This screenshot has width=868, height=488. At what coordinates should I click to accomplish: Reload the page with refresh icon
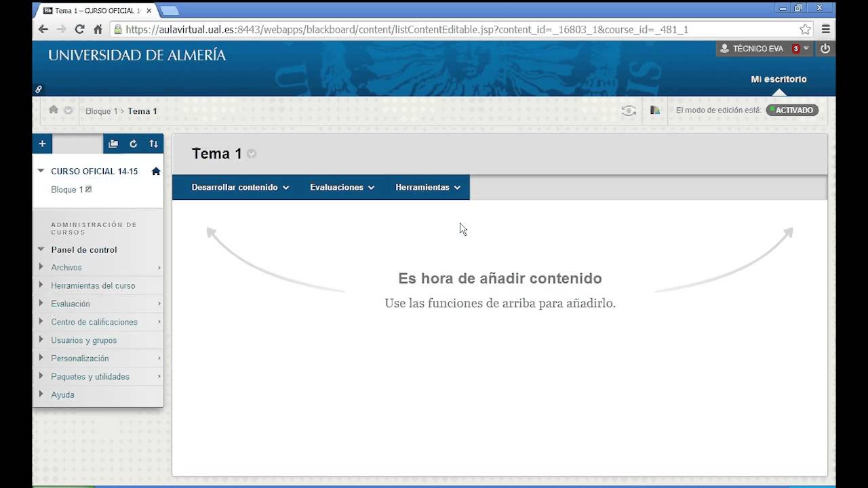(79, 29)
